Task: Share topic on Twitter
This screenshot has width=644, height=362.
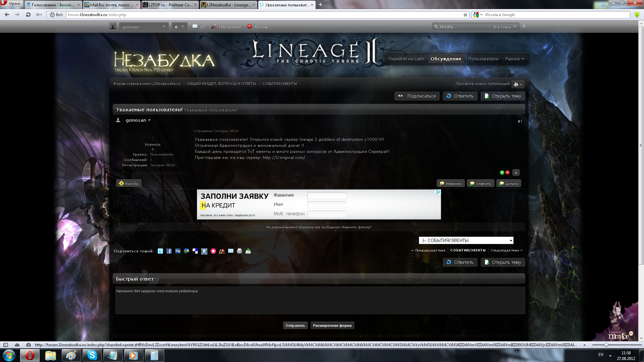Action: click(x=160, y=251)
